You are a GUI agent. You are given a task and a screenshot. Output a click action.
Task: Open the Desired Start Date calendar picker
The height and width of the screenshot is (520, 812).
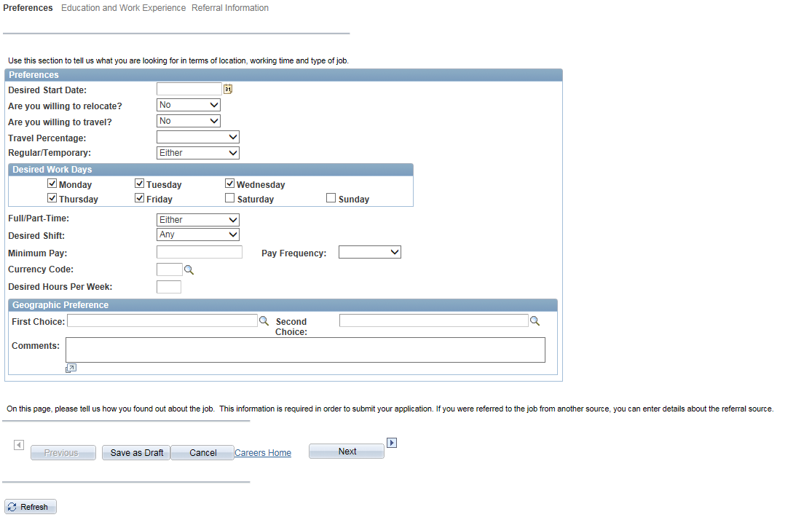pyautogui.click(x=228, y=89)
